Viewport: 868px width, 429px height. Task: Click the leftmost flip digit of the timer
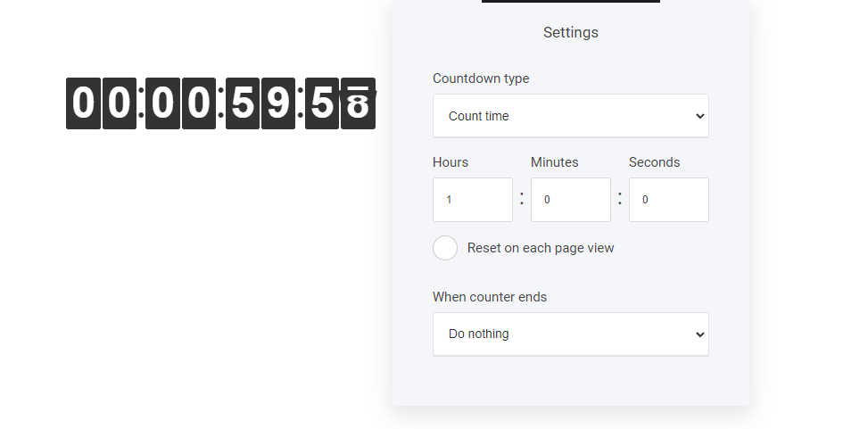click(x=83, y=103)
